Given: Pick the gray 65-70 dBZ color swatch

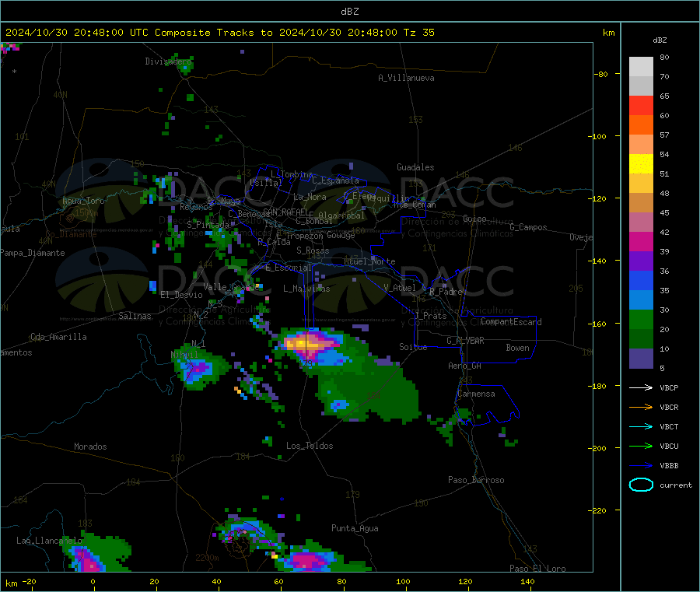Looking at the screenshot, I should pyautogui.click(x=641, y=86).
